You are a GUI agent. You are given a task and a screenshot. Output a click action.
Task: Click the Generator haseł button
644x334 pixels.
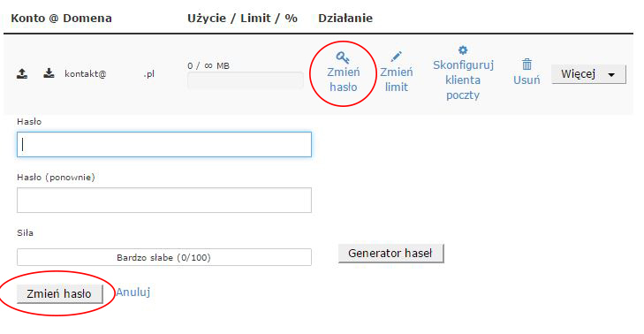tap(391, 253)
